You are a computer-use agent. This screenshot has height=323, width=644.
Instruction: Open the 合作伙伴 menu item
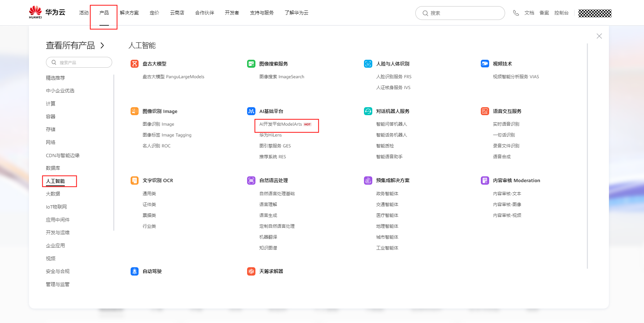pyautogui.click(x=205, y=13)
